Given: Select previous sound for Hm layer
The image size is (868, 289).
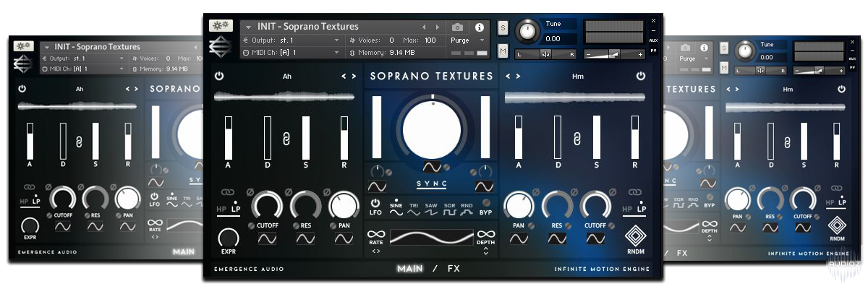Looking at the screenshot, I should coord(509,76).
